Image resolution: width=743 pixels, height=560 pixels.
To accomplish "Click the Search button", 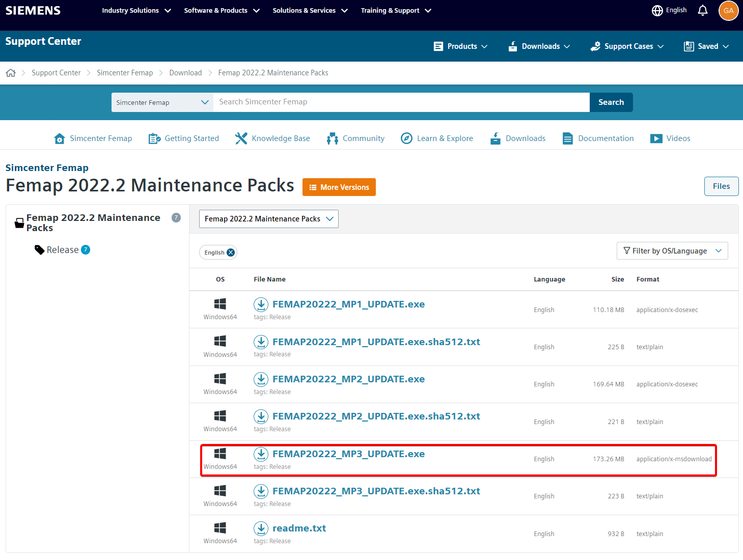I will point(611,102).
